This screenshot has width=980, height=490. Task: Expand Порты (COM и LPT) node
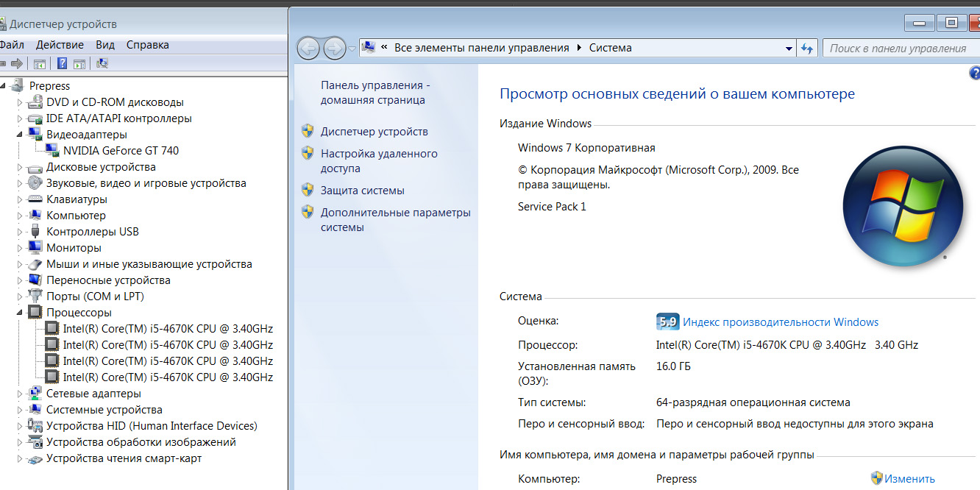(x=20, y=297)
